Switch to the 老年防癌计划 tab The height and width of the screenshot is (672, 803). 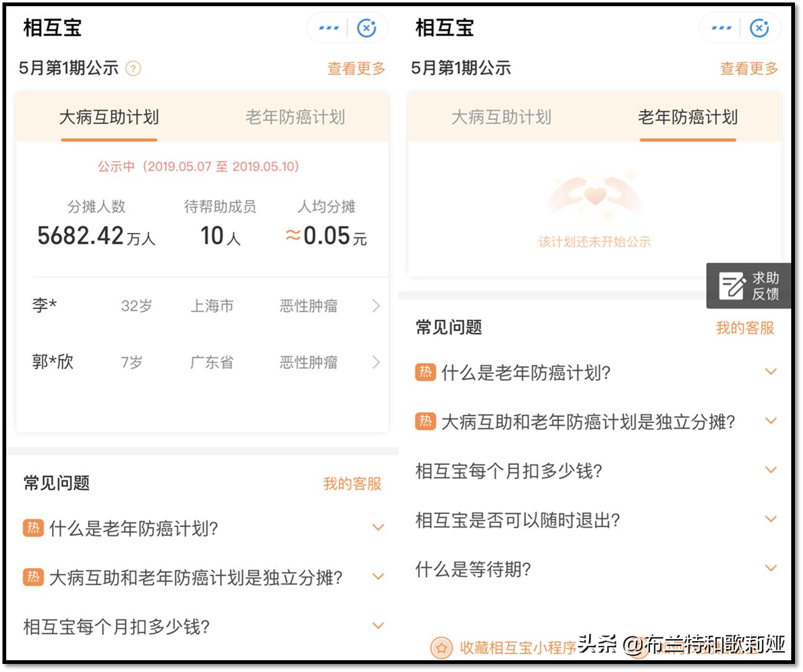688,118
